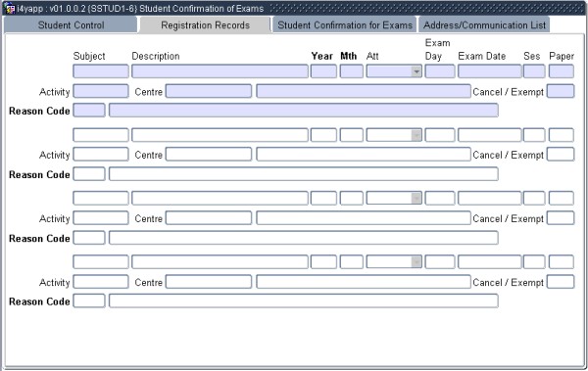The width and height of the screenshot is (588, 371).
Task: Open the Registration Records tab
Action: pyautogui.click(x=205, y=25)
